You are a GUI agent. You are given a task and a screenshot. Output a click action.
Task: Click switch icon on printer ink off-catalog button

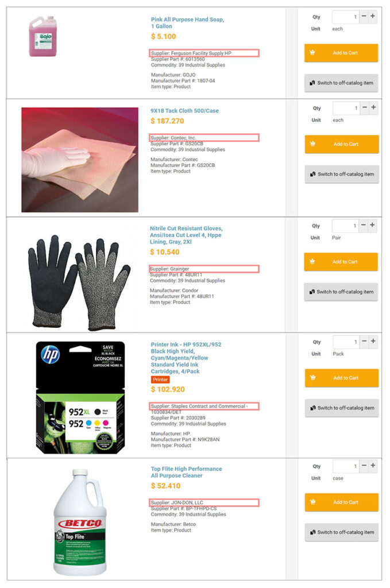313,408
